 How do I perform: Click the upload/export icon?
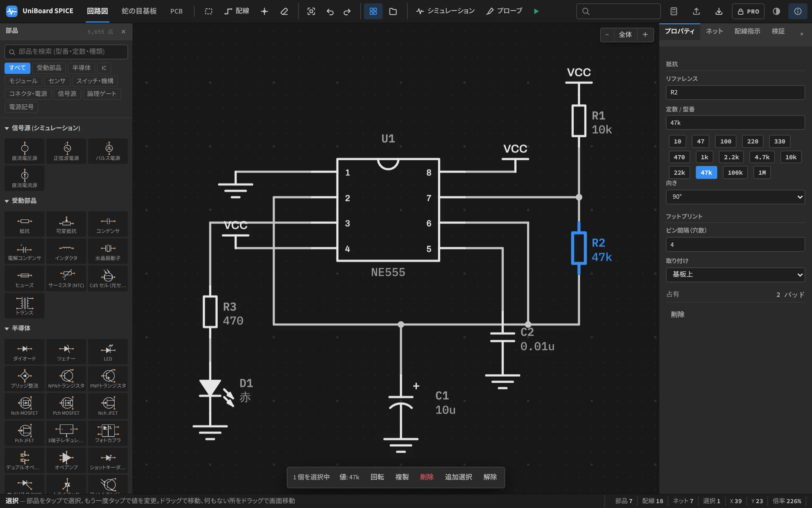pyautogui.click(x=696, y=11)
